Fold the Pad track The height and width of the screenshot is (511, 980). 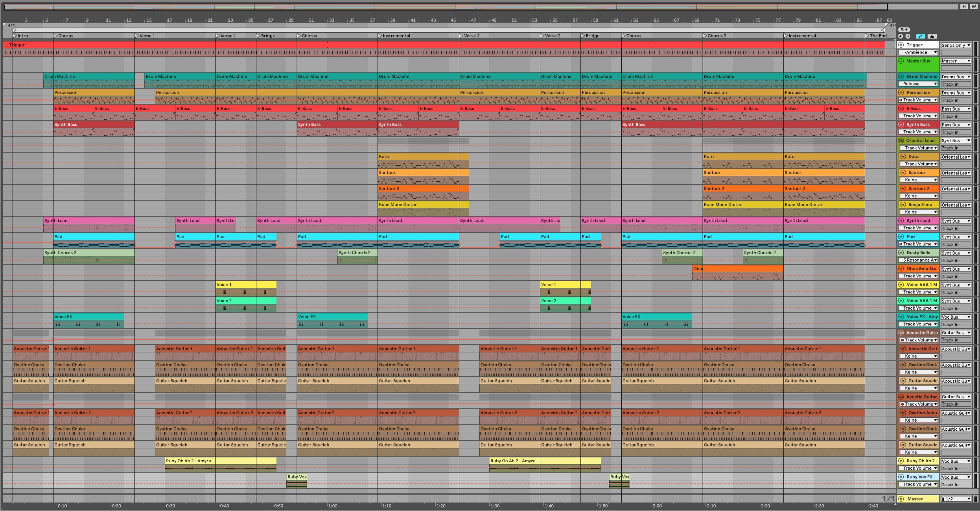(901, 237)
